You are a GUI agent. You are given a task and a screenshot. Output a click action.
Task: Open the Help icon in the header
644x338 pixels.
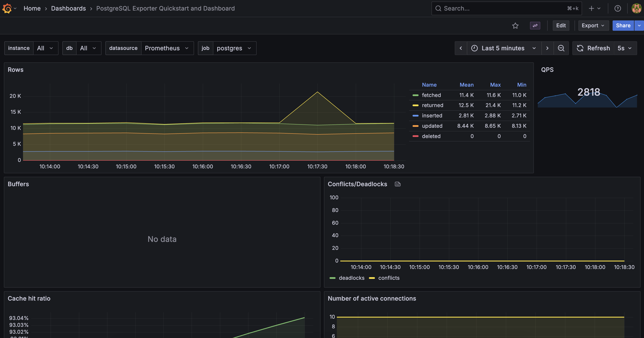[618, 8]
